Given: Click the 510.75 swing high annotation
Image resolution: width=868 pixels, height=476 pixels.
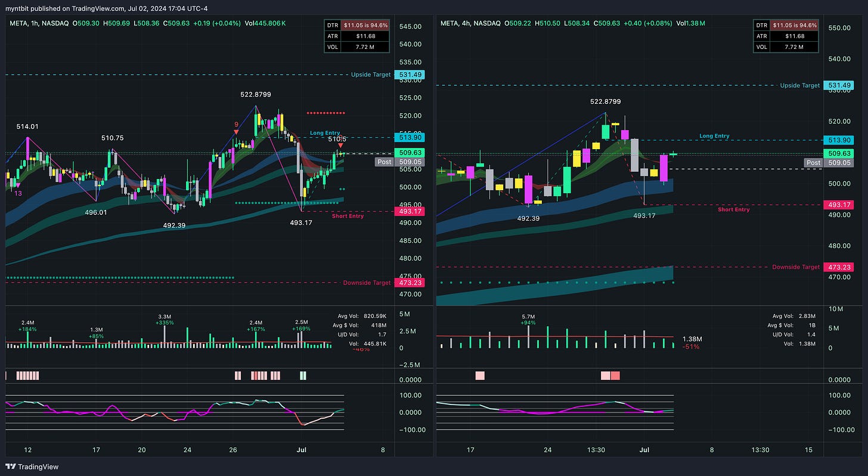Looking at the screenshot, I should tap(112, 138).
